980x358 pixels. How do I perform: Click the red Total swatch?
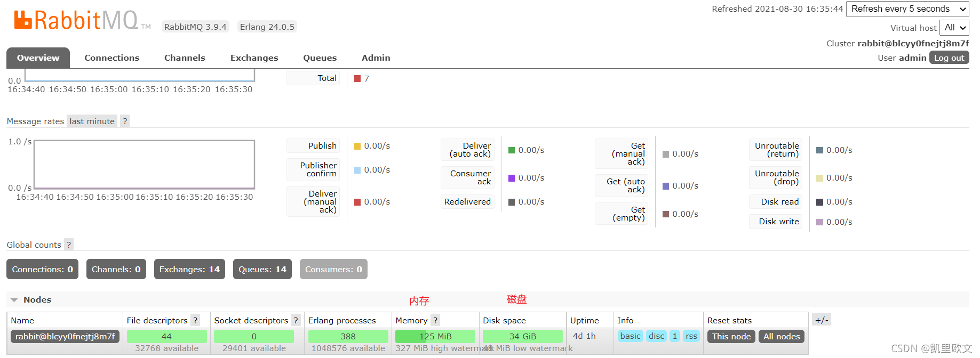pos(357,78)
